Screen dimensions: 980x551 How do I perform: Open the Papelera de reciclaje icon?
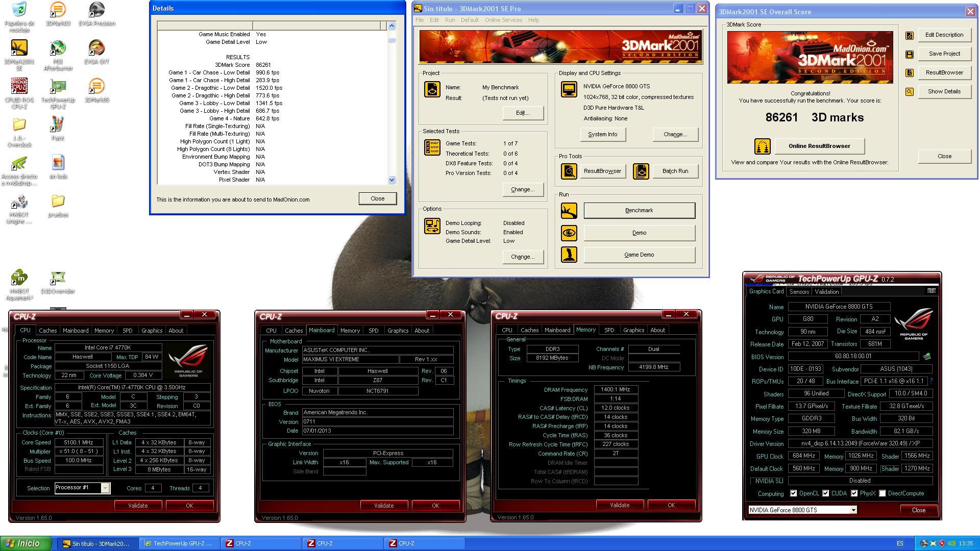click(x=19, y=17)
